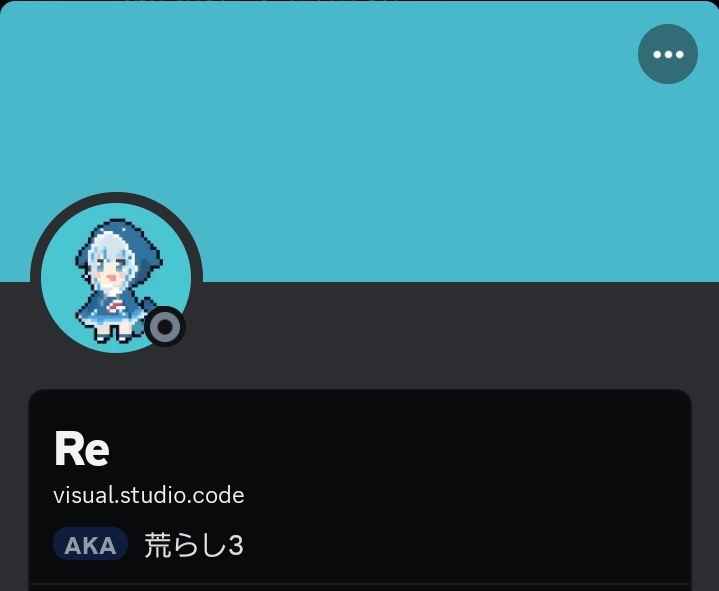The width and height of the screenshot is (719, 591).
Task: Click the pixel-art shark girl avatar
Action: tap(116, 278)
